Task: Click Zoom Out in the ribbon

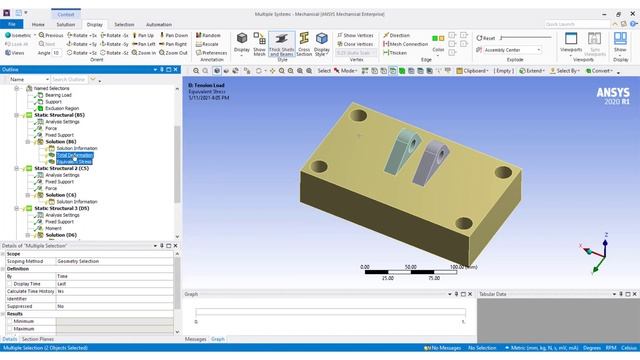Action: click(173, 53)
